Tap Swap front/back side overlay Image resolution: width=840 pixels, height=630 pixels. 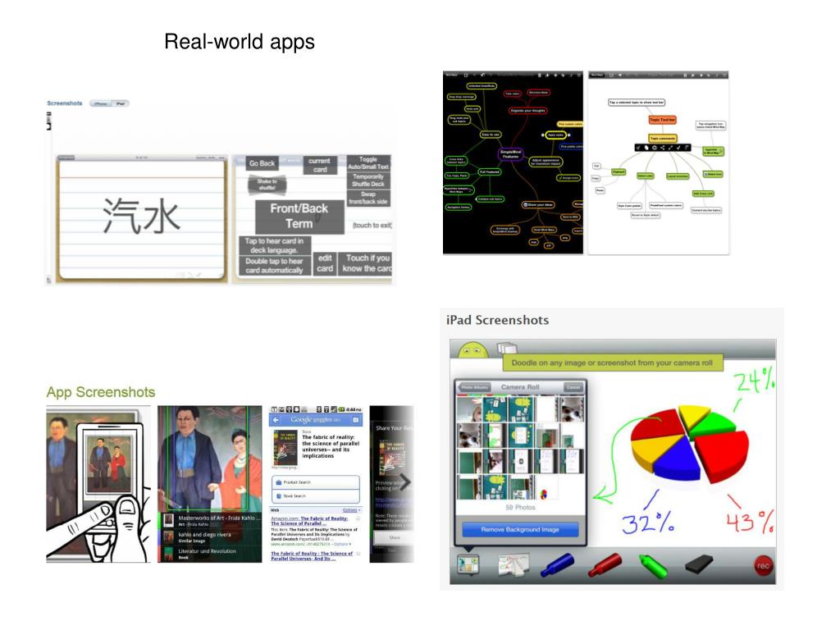[368, 198]
